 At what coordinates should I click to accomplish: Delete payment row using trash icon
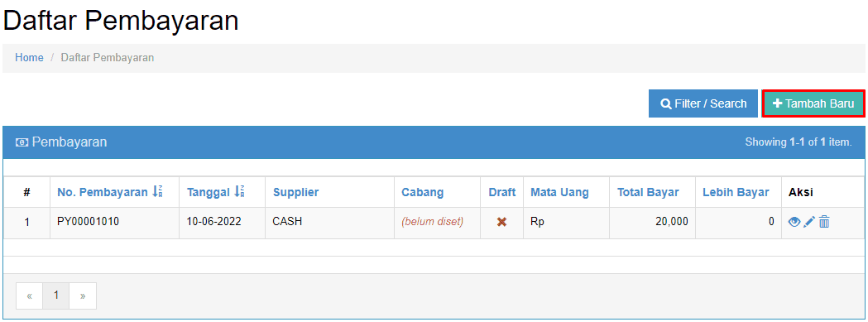pyautogui.click(x=824, y=222)
